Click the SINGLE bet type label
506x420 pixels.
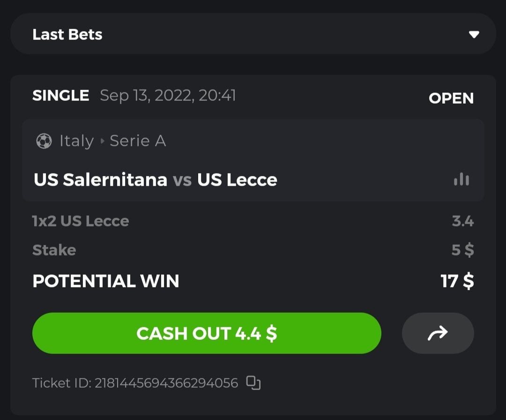click(60, 96)
